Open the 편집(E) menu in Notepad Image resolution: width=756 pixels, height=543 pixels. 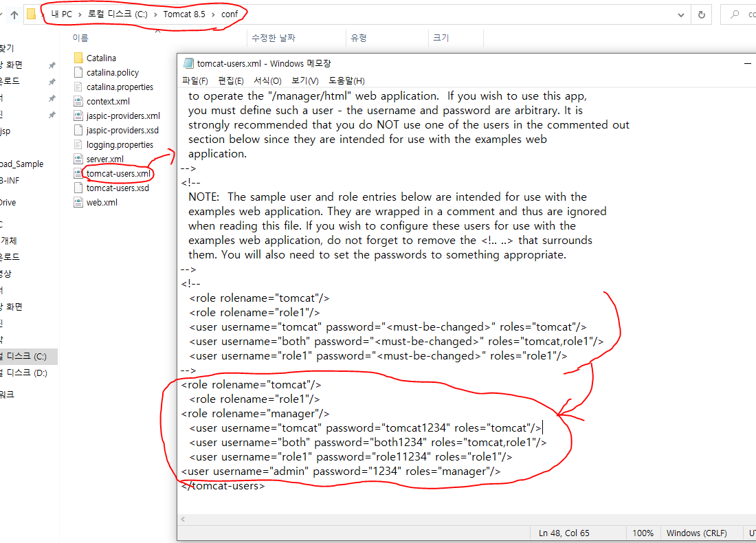[231, 81]
